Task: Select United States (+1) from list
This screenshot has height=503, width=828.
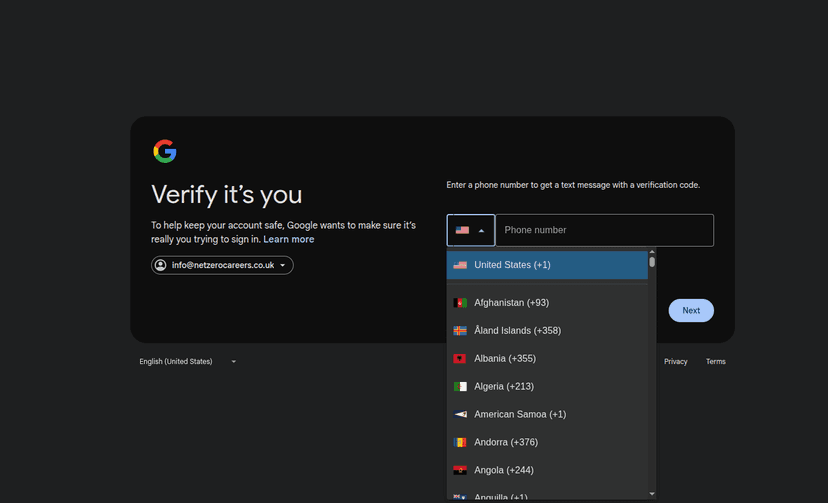Action: pos(512,265)
